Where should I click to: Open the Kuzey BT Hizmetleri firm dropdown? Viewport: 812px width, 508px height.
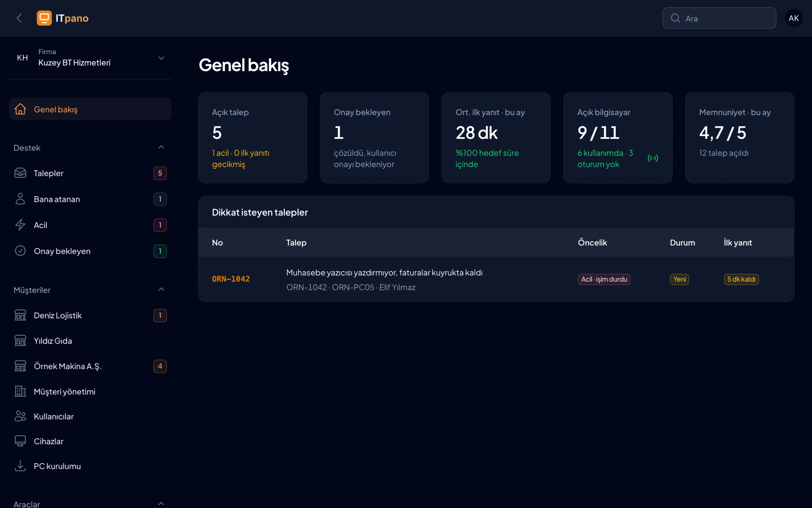(90, 58)
